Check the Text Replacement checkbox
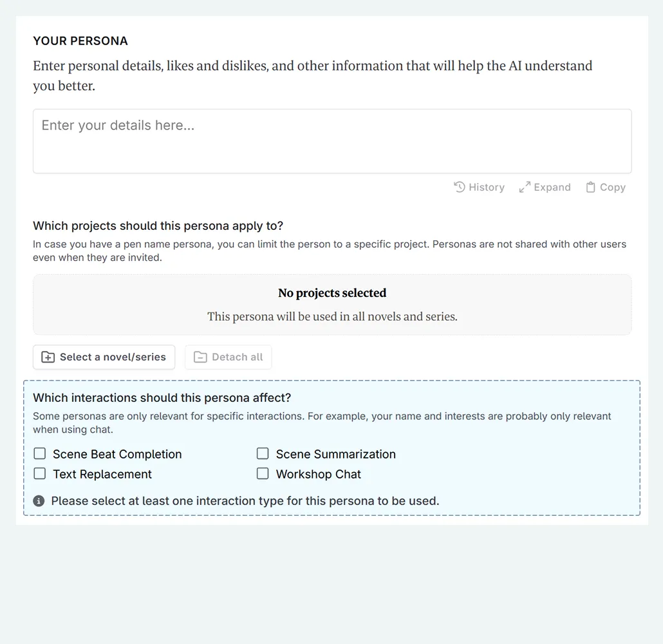The width and height of the screenshot is (663, 644). 40,474
